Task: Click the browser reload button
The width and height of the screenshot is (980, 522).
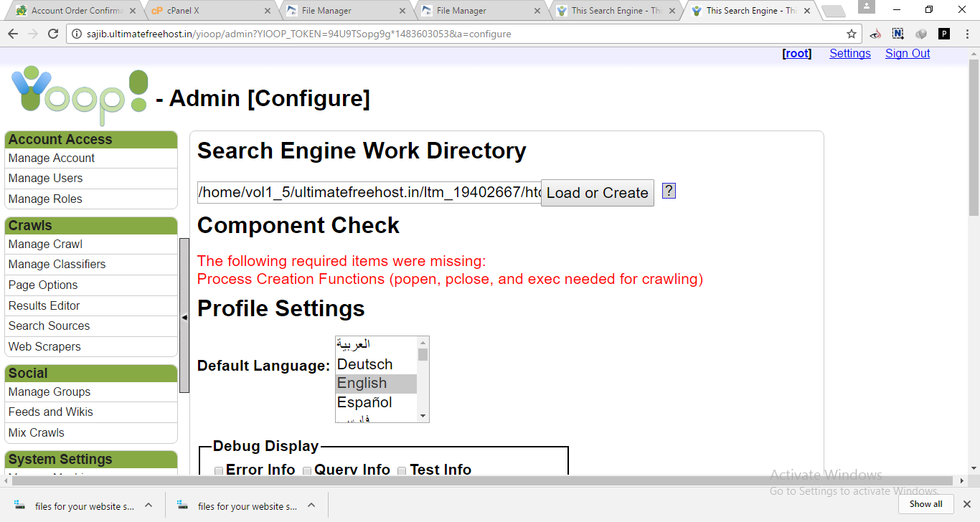Action: 53,34
